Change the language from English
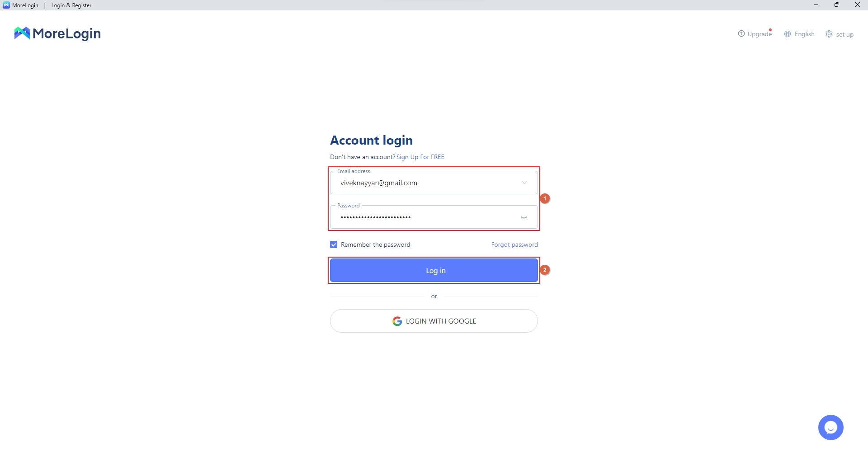This screenshot has width=868, height=465. click(799, 34)
